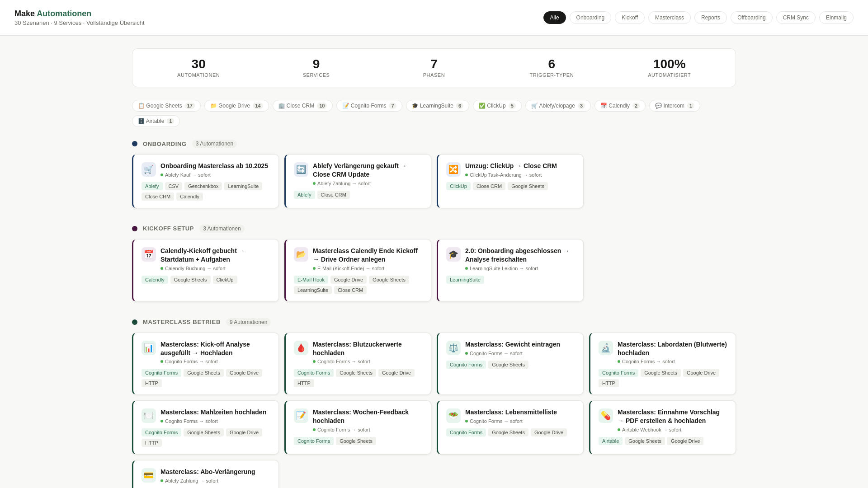Click the plate icon on Mahlzeiten hochladen card
Viewport: 868px width, 488px height.
pos(149,416)
